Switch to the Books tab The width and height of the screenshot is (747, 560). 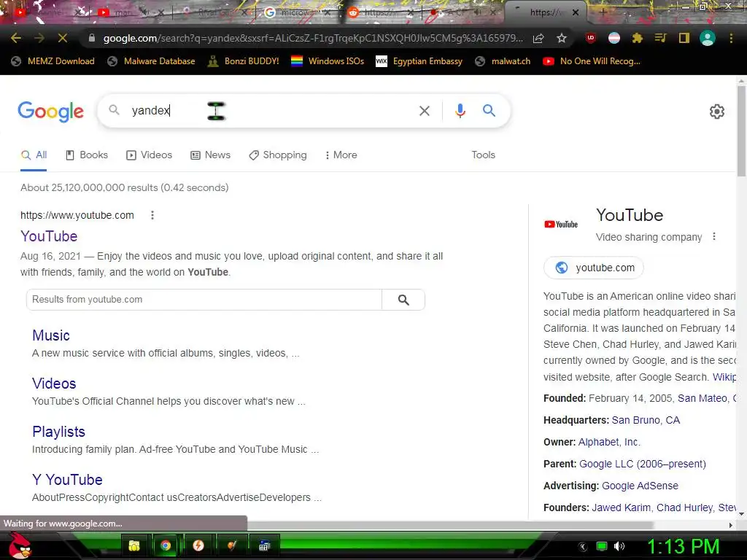87,155
